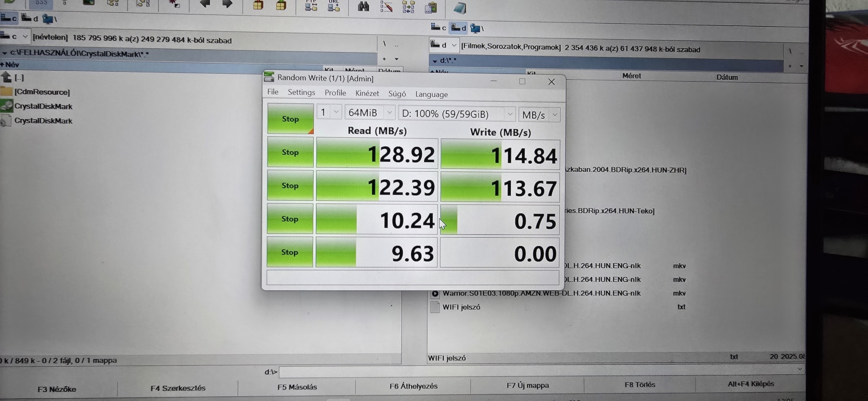Expand the command line history dropdown
The image size is (868, 401).
[x=800, y=369]
